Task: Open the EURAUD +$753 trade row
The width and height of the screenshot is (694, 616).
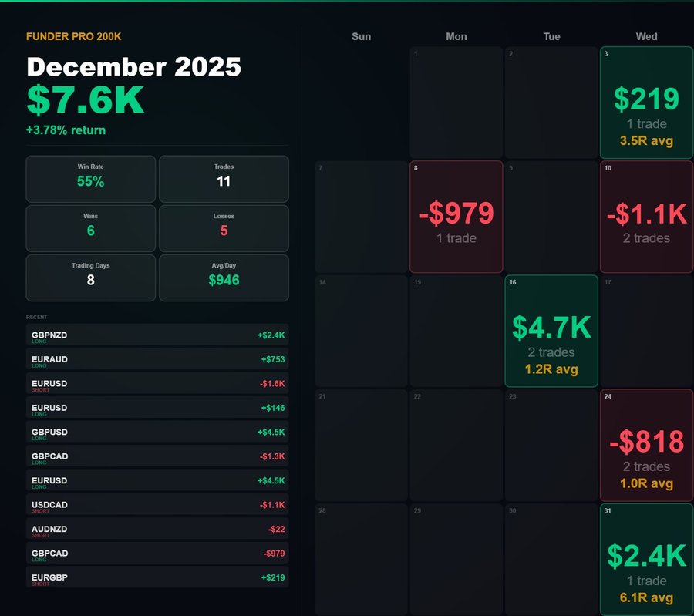Action: [x=157, y=359]
